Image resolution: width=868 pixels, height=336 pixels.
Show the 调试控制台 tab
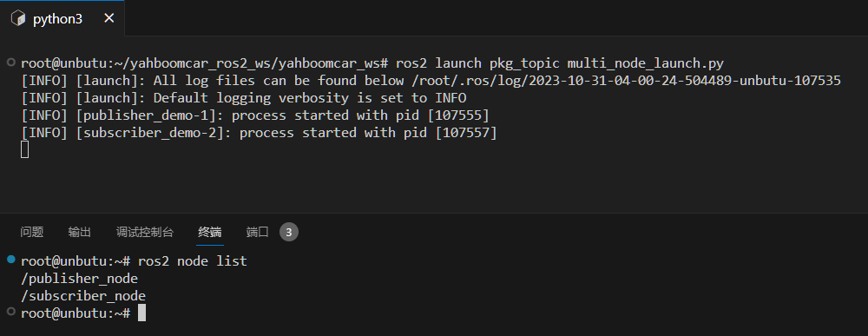(x=144, y=232)
